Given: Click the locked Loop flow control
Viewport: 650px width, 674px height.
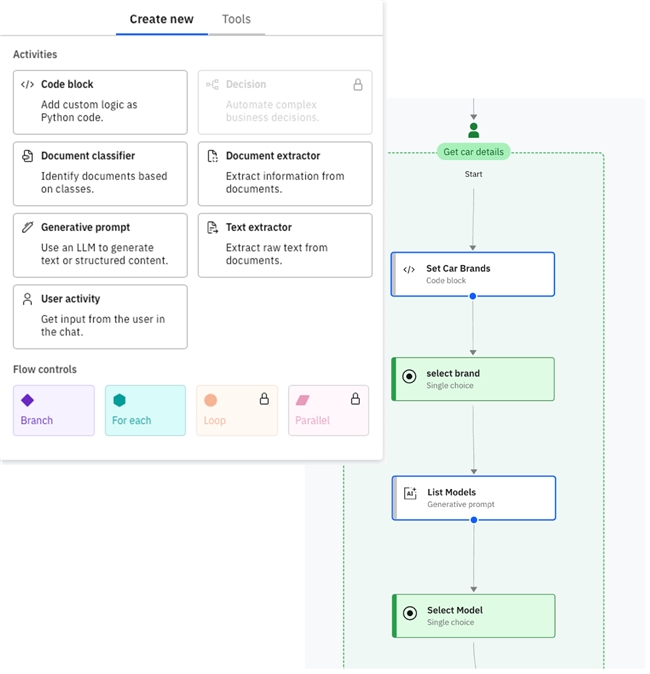Looking at the screenshot, I should pos(236,411).
